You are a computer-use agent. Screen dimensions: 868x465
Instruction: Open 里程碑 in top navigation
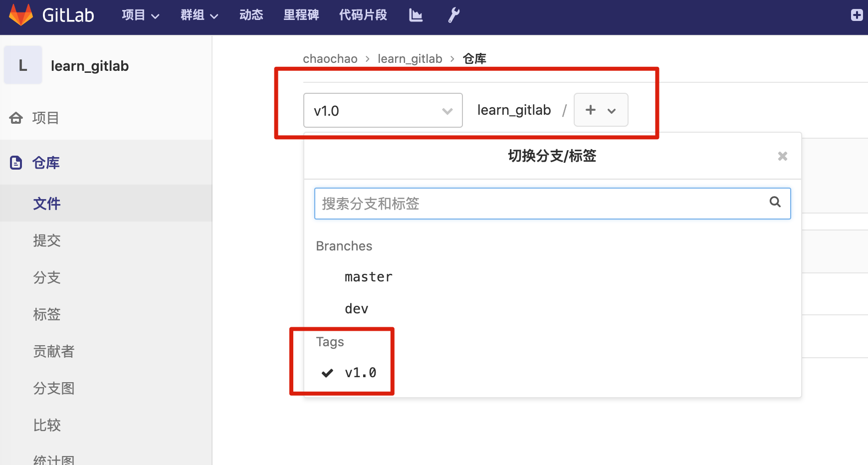pos(301,15)
